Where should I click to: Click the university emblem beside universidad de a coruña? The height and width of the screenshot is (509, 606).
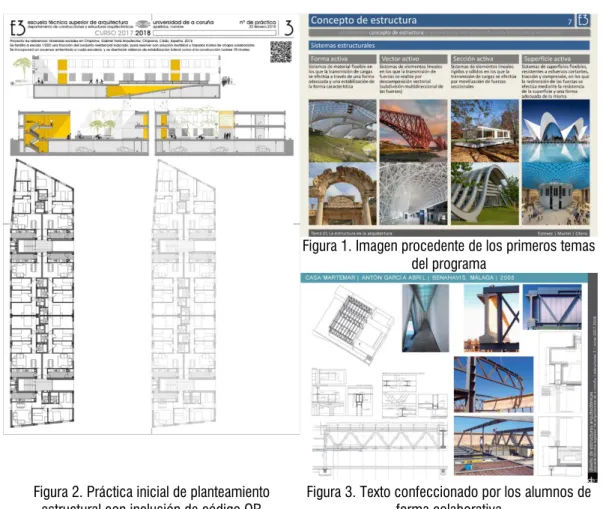143,24
